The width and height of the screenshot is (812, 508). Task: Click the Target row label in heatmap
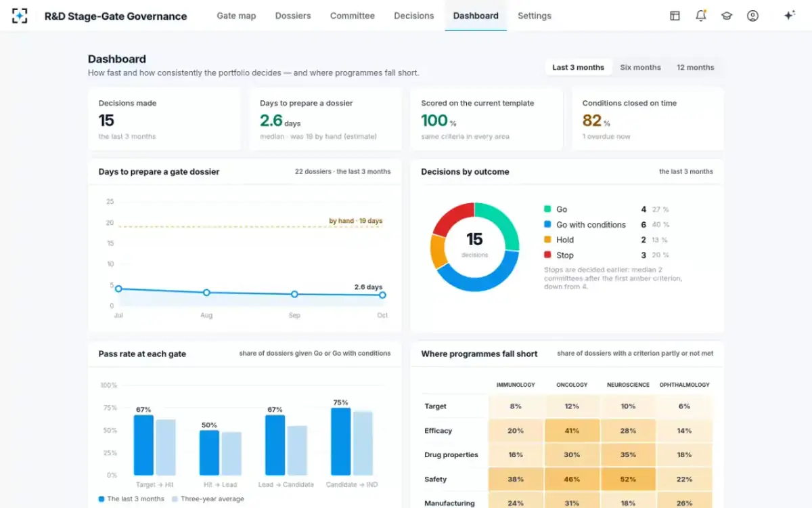(435, 406)
